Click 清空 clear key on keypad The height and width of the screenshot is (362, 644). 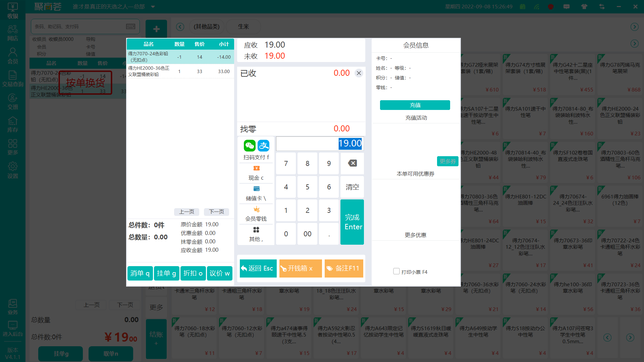coord(352,187)
